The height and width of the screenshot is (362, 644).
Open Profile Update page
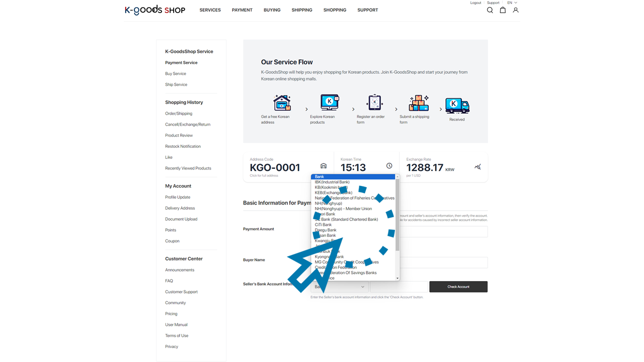coord(178,197)
